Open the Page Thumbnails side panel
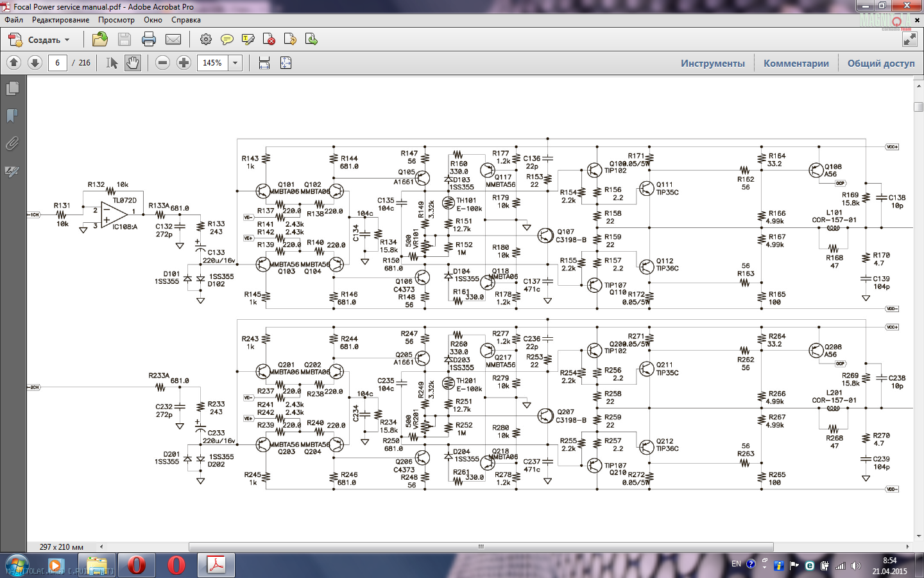This screenshot has width=924, height=578. click(12, 89)
